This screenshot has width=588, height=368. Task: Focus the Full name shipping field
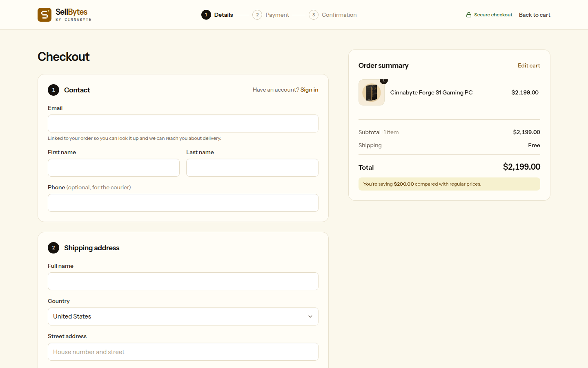click(x=183, y=281)
